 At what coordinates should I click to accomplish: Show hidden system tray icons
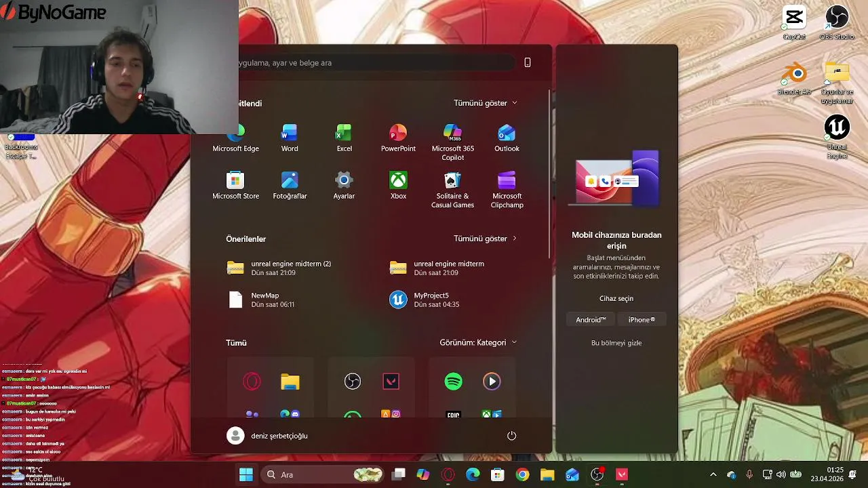pos(713,474)
